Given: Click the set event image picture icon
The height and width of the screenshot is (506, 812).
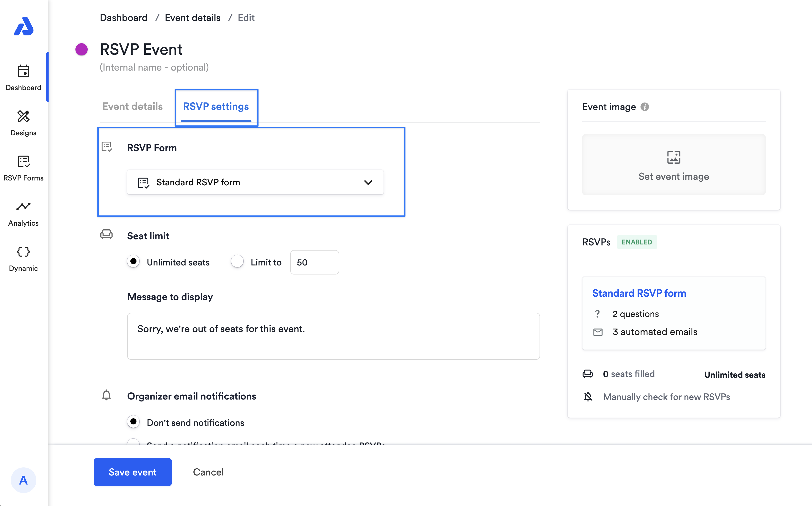Looking at the screenshot, I should (x=674, y=157).
